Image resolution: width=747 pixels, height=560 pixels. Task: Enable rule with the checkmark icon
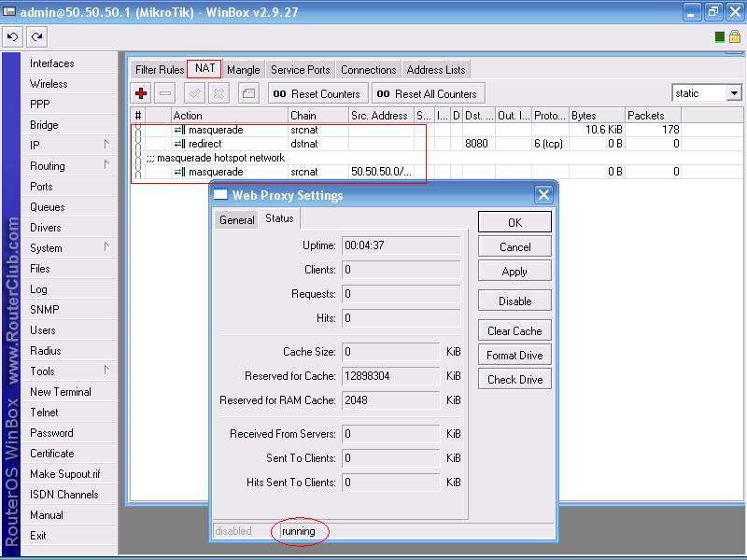click(194, 93)
